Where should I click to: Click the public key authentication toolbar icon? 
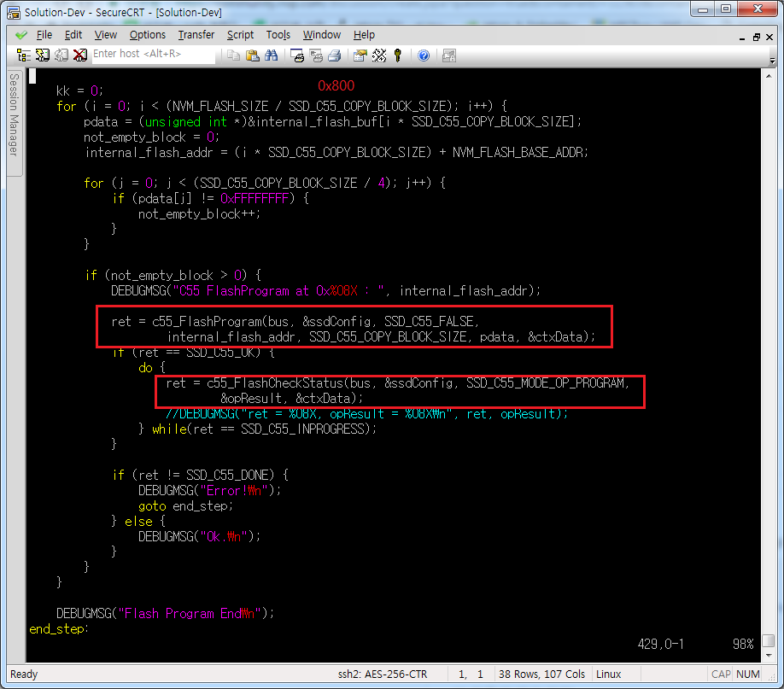(398, 55)
